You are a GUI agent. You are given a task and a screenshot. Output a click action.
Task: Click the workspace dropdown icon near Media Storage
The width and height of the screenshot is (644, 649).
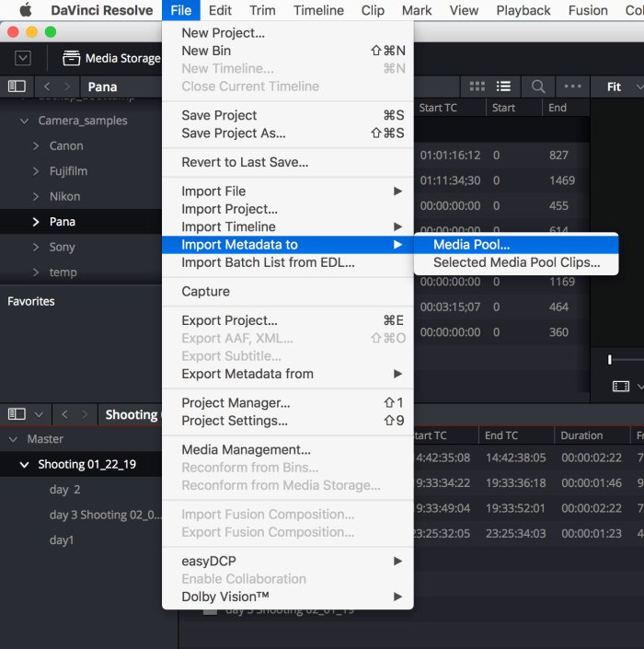point(23,58)
